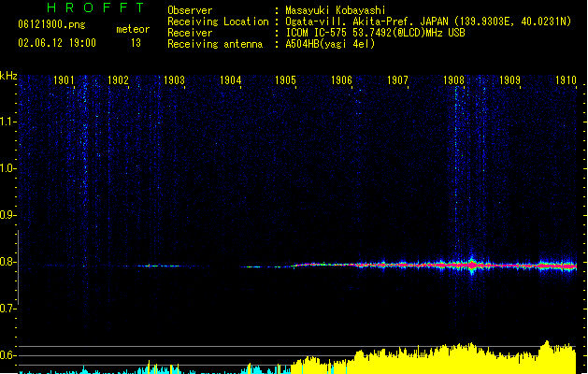Click the 0.8 frequency axis label
Viewport: 588px width, 374px height.
7,262
